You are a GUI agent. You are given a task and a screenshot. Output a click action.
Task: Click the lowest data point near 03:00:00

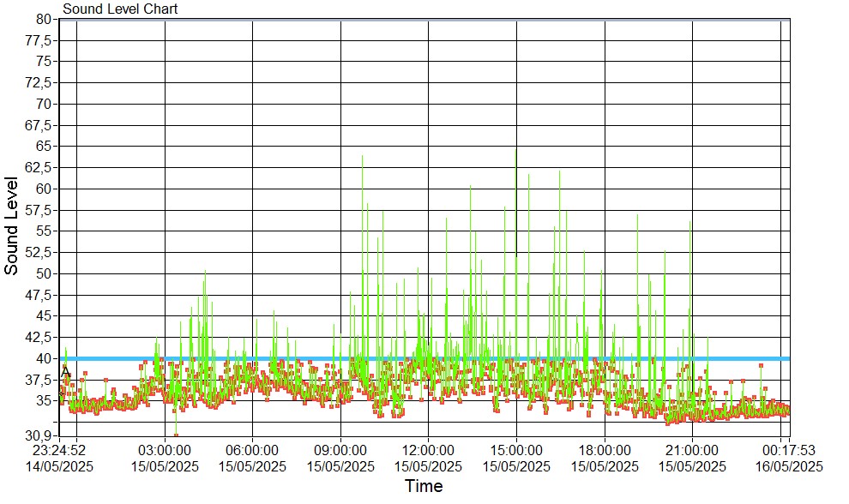[176, 435]
